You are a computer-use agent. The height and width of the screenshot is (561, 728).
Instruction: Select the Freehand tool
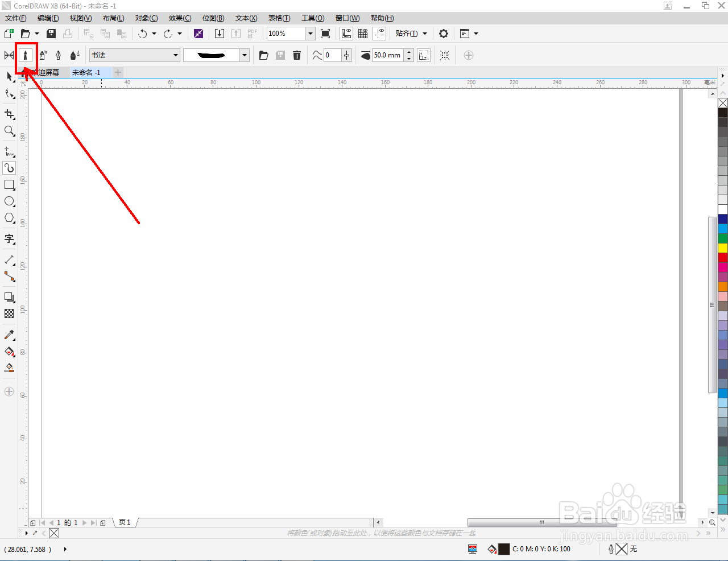coord(9,152)
